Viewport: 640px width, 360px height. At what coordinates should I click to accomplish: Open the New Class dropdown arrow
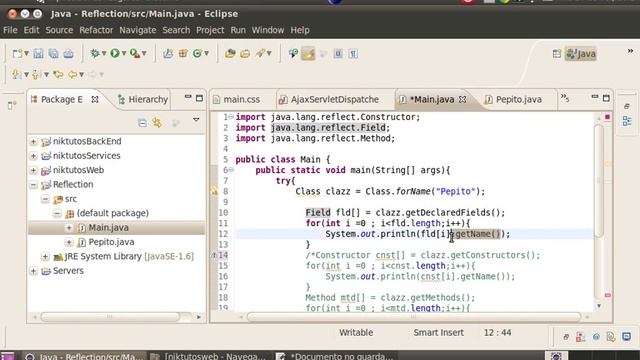pyautogui.click(x=207, y=53)
